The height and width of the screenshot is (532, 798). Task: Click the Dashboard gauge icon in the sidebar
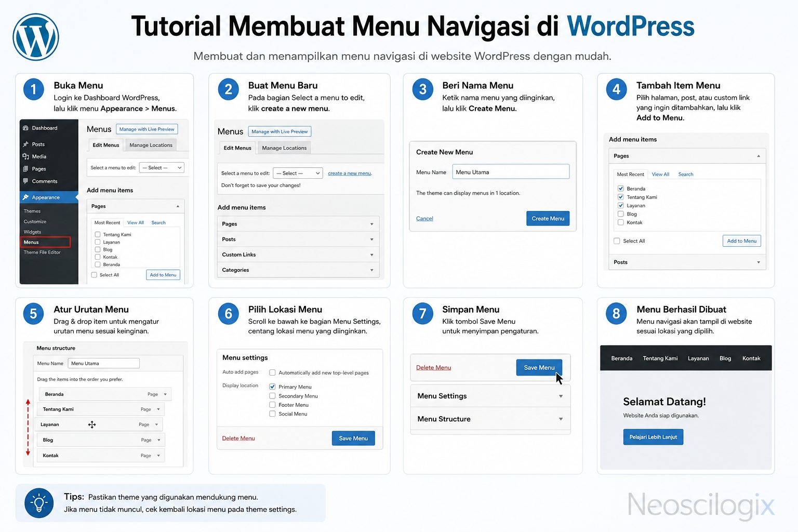click(25, 128)
